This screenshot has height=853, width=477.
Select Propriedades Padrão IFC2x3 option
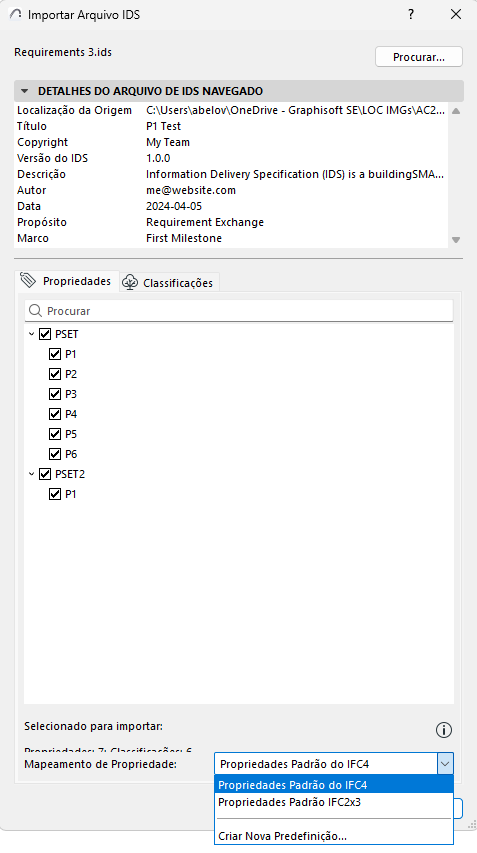(x=334, y=802)
